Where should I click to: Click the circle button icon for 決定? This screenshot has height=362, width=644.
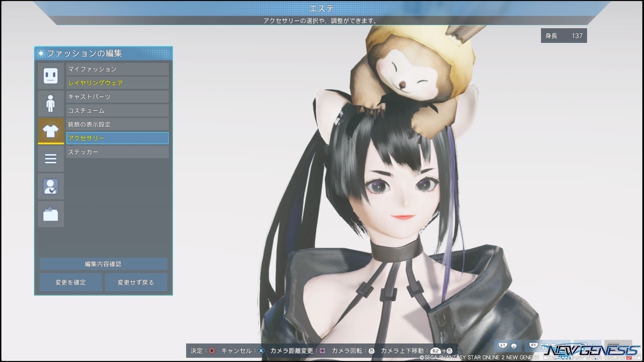[x=212, y=351]
